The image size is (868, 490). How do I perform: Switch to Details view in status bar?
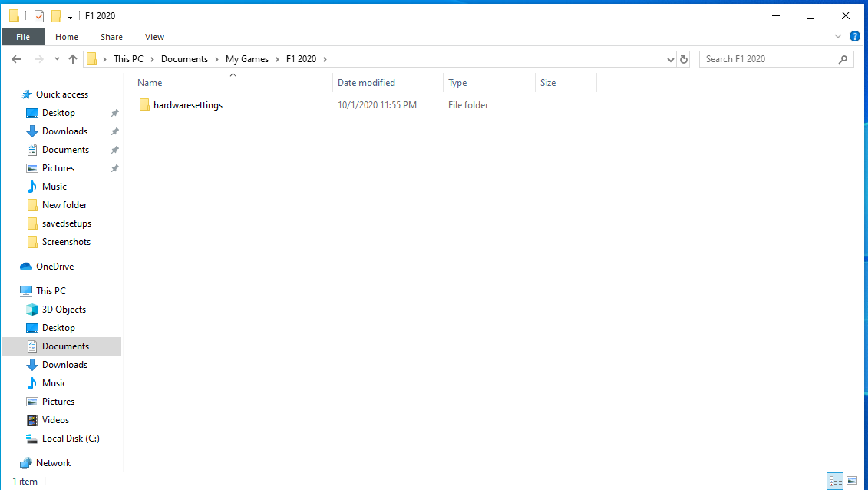pos(835,481)
